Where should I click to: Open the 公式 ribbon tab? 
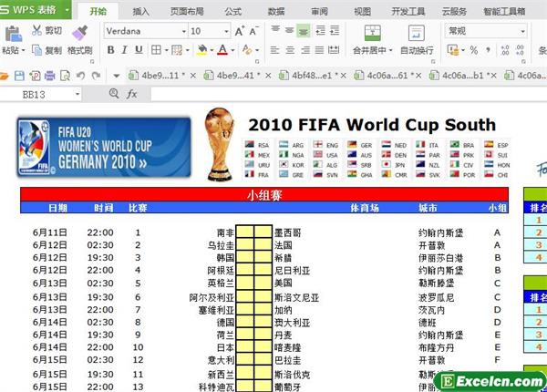pos(233,12)
